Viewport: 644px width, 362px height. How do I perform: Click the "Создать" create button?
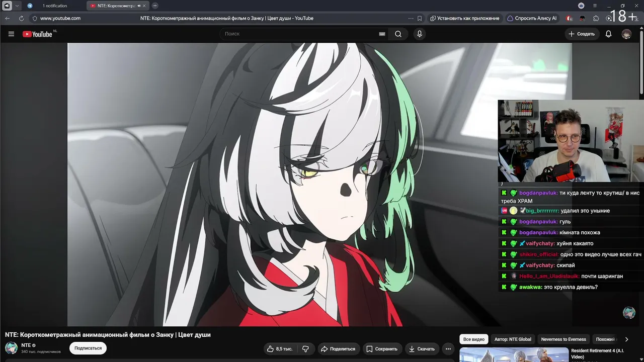tap(582, 34)
